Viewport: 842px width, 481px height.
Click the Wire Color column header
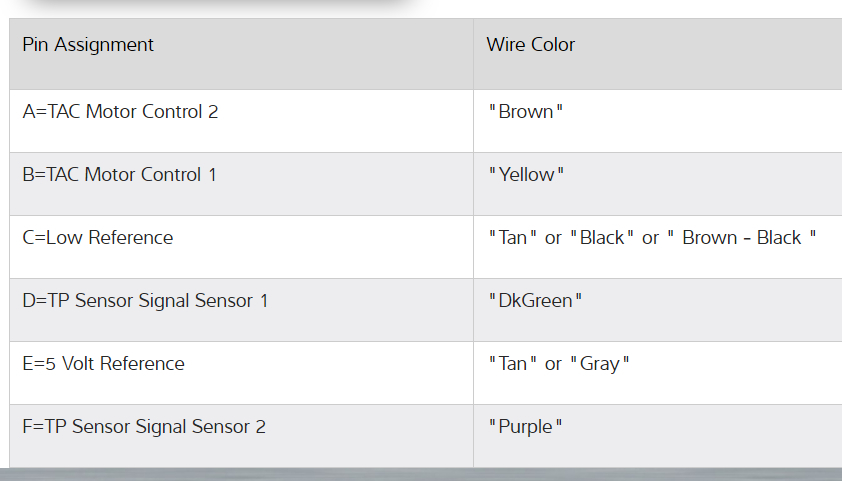pos(531,45)
